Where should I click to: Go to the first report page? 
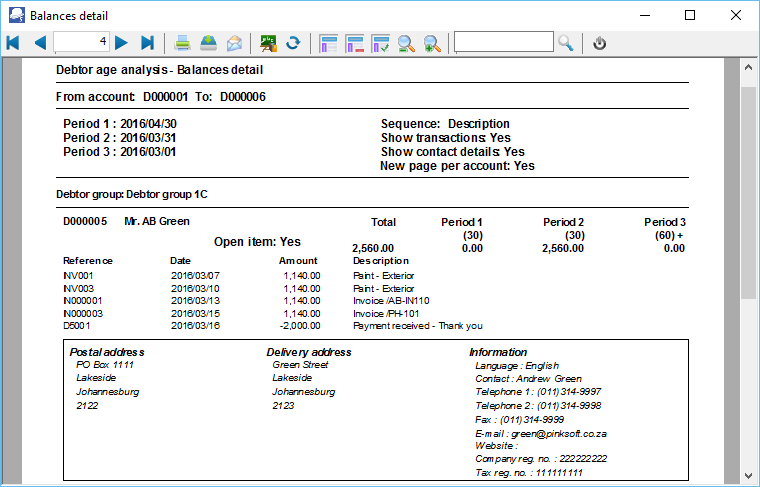coord(13,42)
